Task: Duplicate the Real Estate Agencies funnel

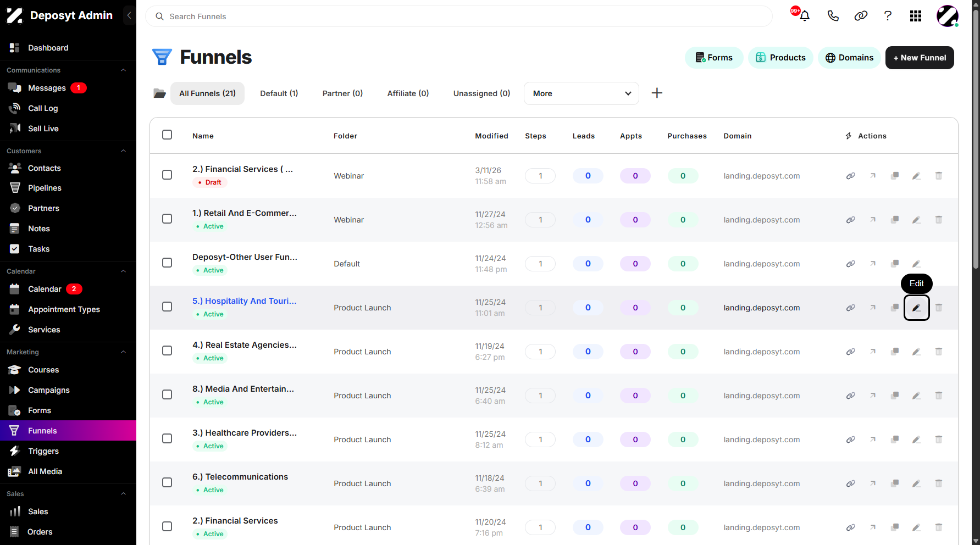Action: click(x=895, y=352)
